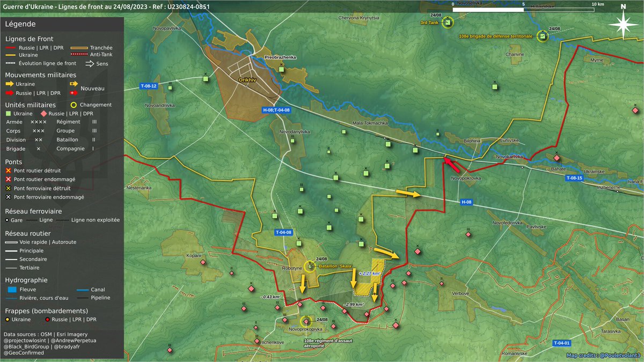644x362 pixels.
Task: Click the Pont routier endommagé X icon
Action: pyautogui.click(x=9, y=179)
